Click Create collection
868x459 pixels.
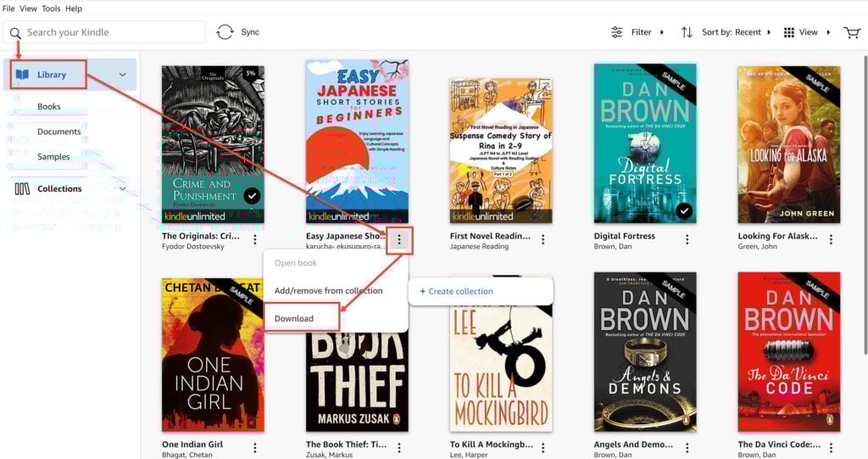[456, 291]
